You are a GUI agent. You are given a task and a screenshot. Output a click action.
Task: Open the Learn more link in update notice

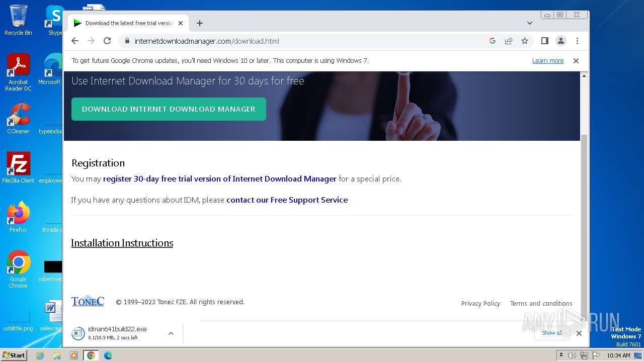548,60
